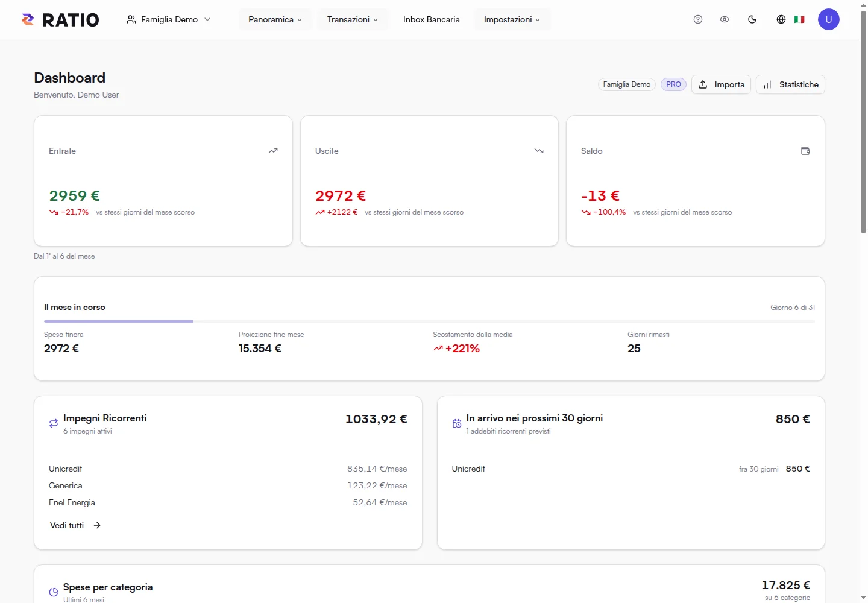Viewport: 868px width, 603px height.
Task: Select the Italian flag language icon
Action: [799, 19]
